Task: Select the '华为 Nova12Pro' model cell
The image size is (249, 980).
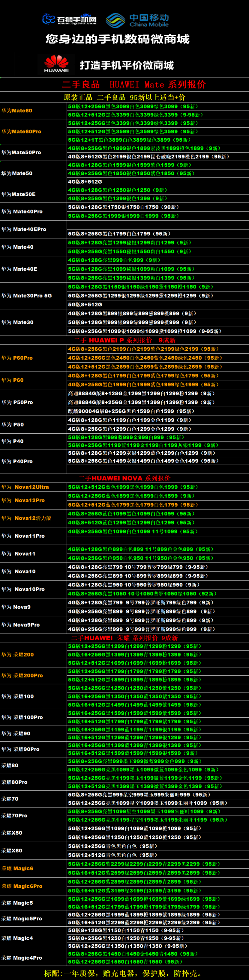Action: [x=34, y=501]
